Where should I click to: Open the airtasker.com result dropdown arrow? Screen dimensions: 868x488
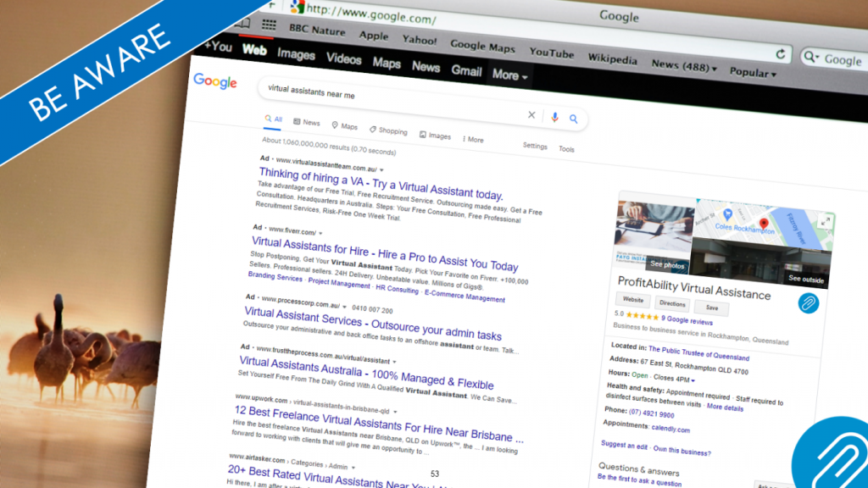[x=353, y=467]
